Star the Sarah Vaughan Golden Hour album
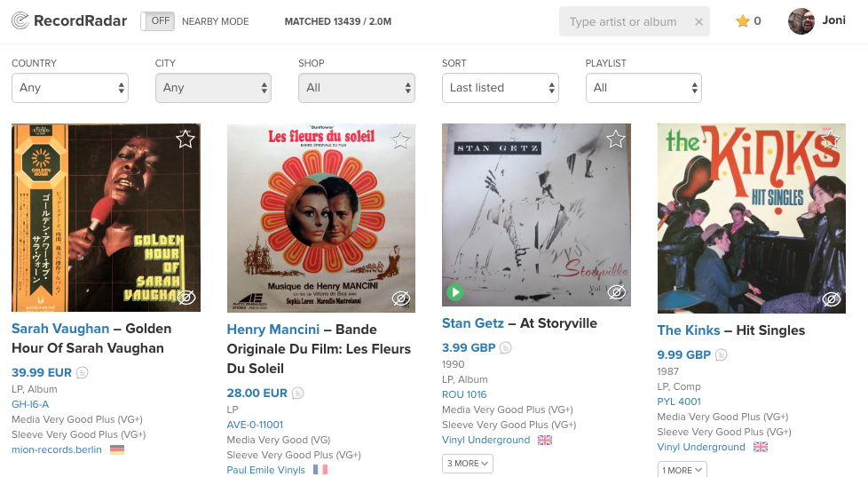868x477 pixels. pyautogui.click(x=185, y=139)
